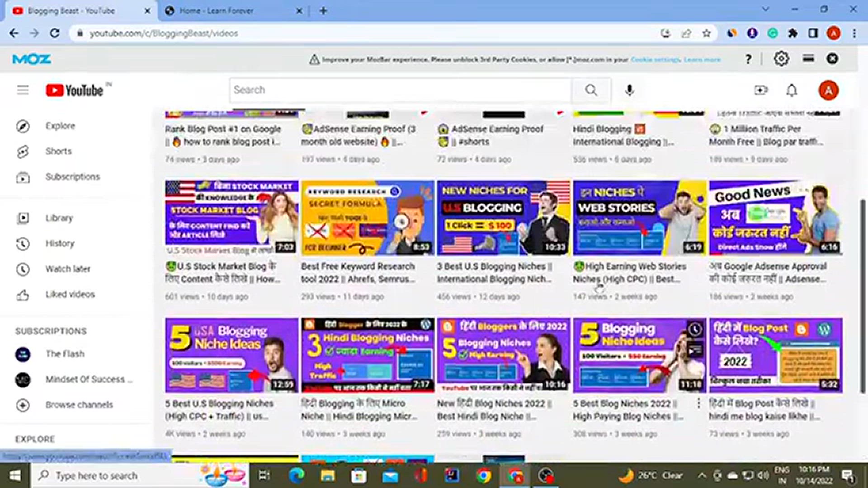Open New Hindi Blog Niches 2022 thumbnail
This screenshot has height=488, width=868.
pyautogui.click(x=504, y=355)
